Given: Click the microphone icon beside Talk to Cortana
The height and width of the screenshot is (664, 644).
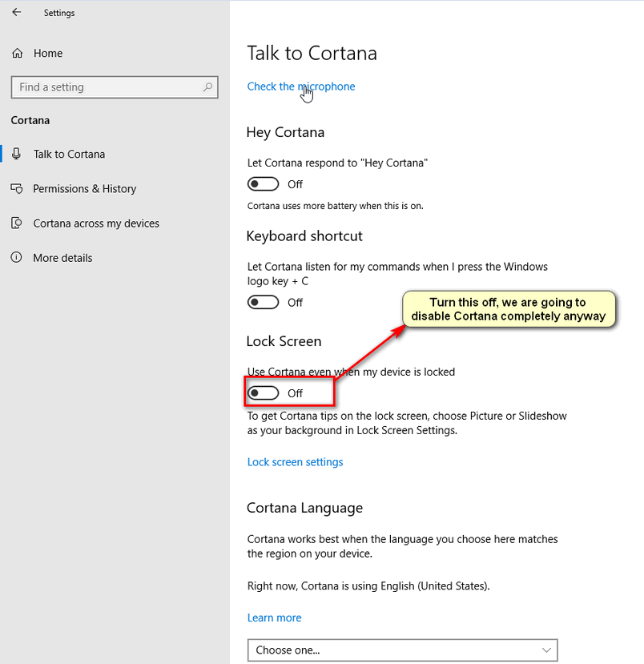Looking at the screenshot, I should 17,154.
